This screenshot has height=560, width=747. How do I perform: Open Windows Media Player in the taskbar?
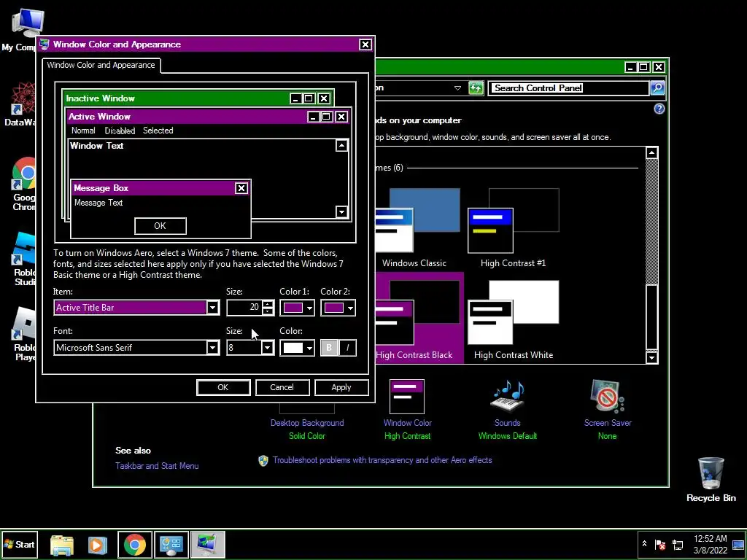(x=98, y=545)
